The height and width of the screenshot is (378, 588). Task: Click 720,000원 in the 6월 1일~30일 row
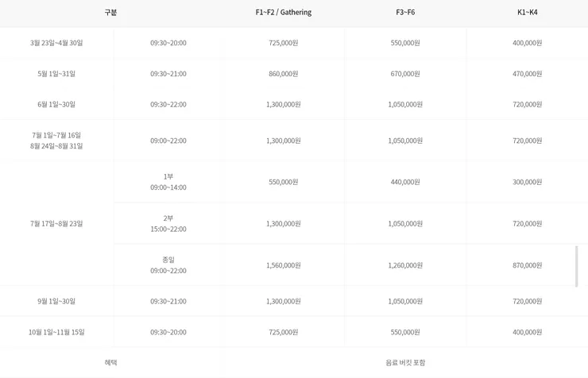click(x=528, y=105)
